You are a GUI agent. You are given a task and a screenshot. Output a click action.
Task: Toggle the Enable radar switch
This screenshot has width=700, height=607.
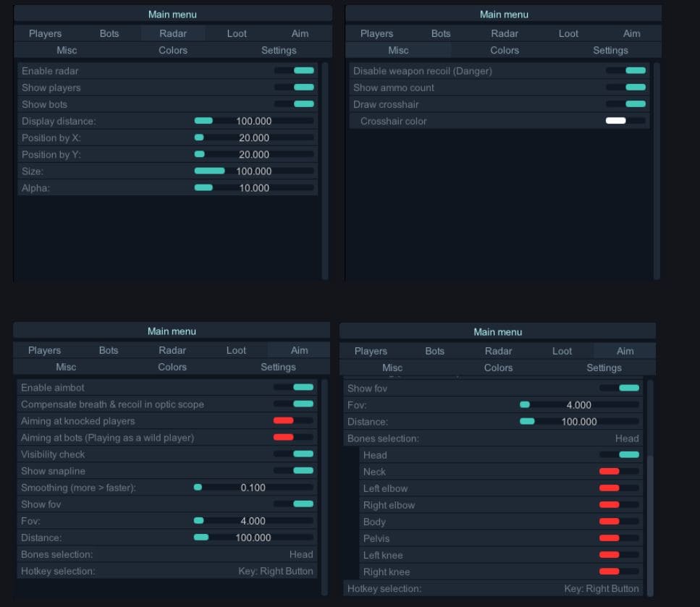(294, 71)
